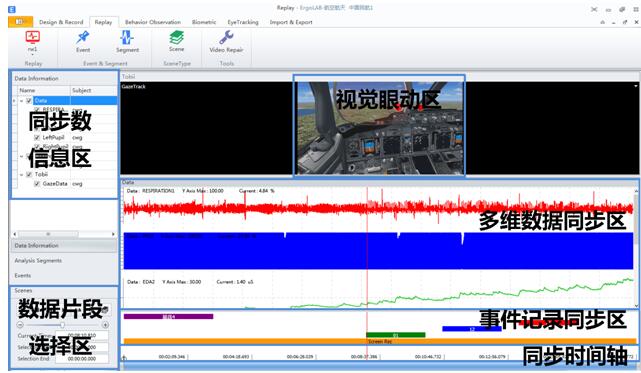Open the Behavior Observation tab
This screenshot has height=373, width=641.
tap(153, 22)
